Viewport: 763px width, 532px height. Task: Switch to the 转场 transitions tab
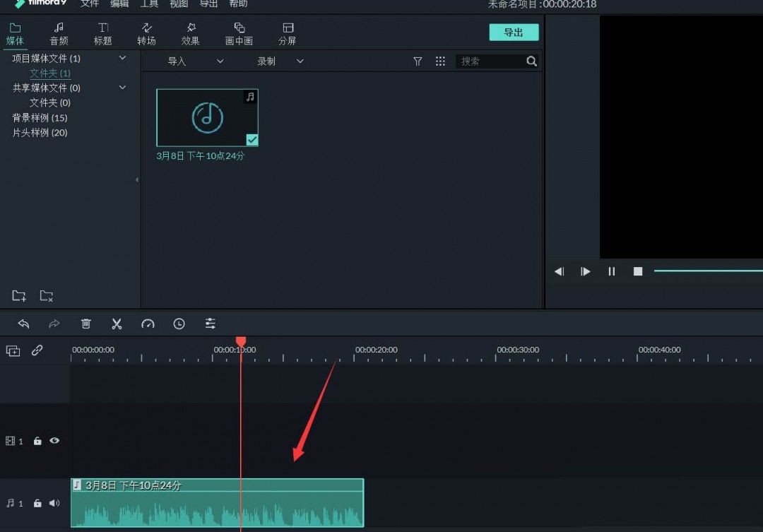coord(146,33)
